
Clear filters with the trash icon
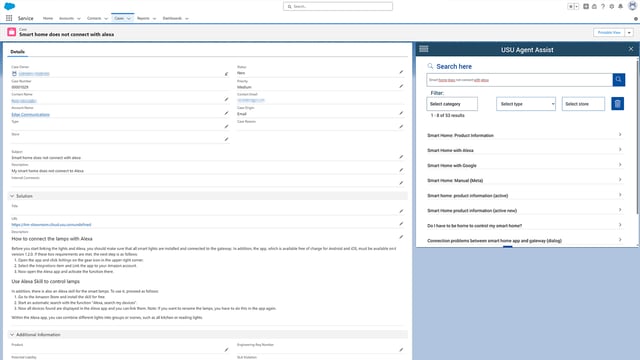(x=618, y=104)
